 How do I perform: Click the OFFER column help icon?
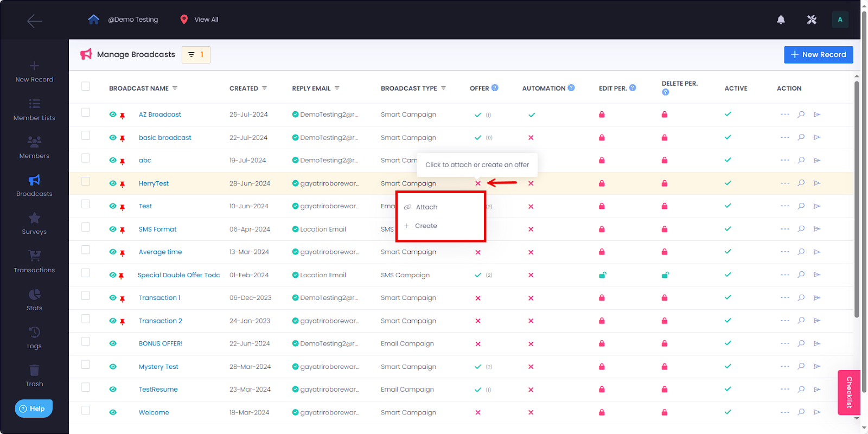(495, 88)
